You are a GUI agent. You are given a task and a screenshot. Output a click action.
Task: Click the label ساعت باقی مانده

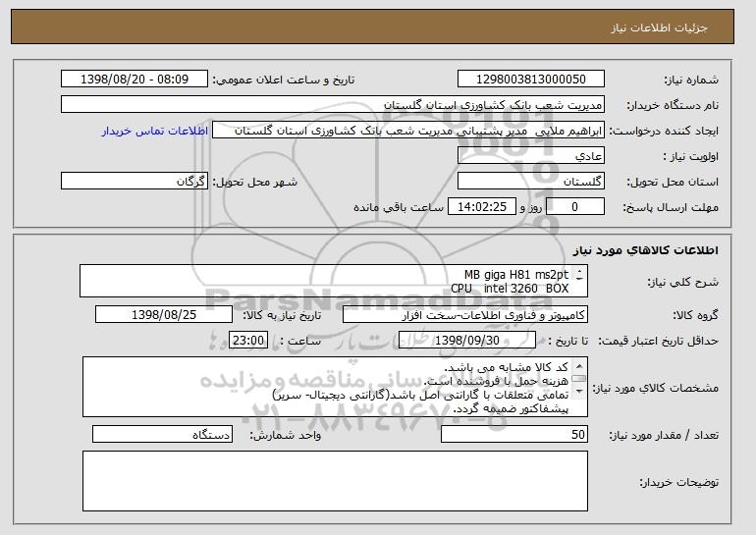coord(399,207)
